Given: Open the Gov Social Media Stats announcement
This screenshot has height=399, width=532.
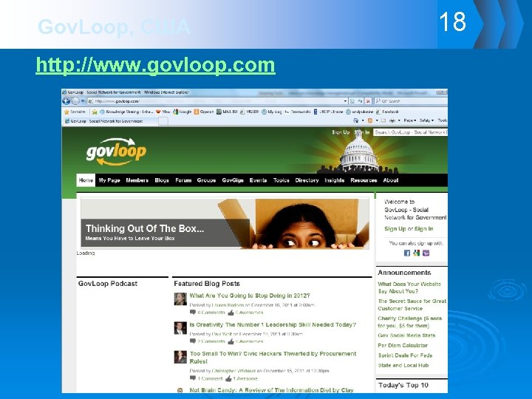Looking at the screenshot, I should pyautogui.click(x=406, y=335).
